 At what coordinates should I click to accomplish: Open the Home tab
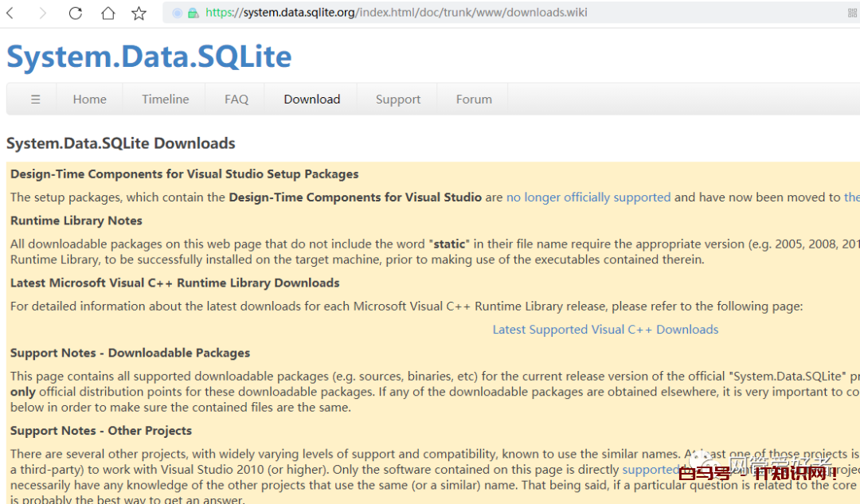pos(89,100)
